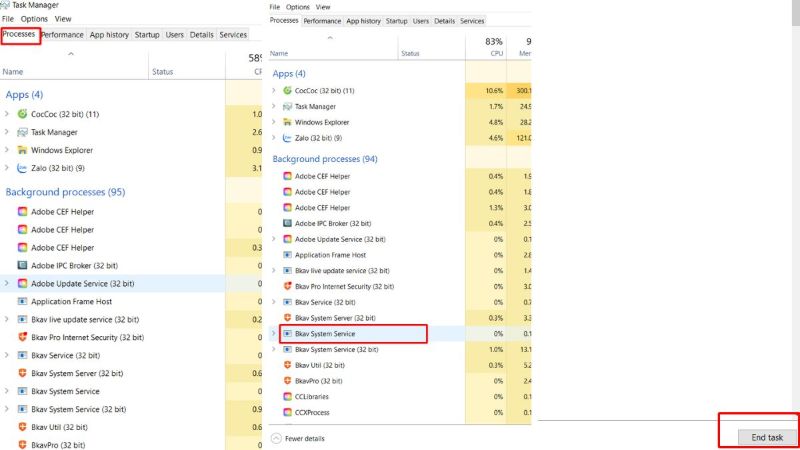Image resolution: width=800 pixels, height=450 pixels.
Task: Open the Processes tab outlined in red
Action: [20, 35]
